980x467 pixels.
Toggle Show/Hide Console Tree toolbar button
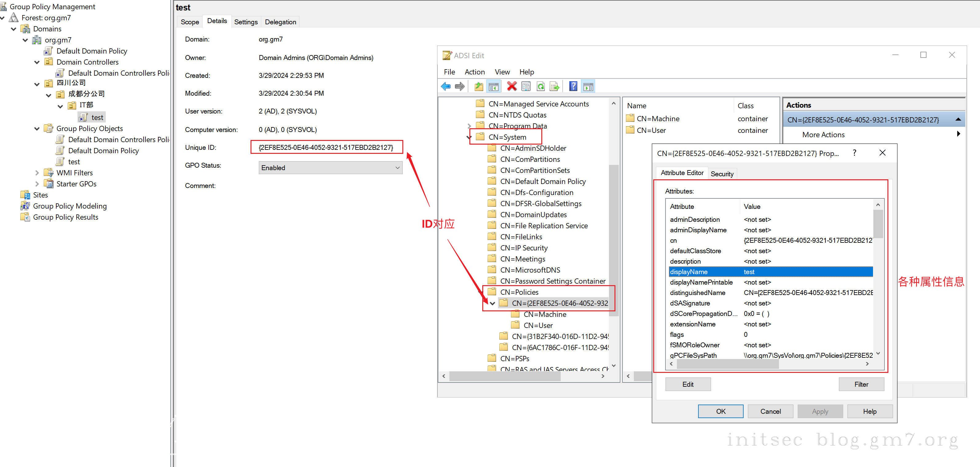coord(493,86)
